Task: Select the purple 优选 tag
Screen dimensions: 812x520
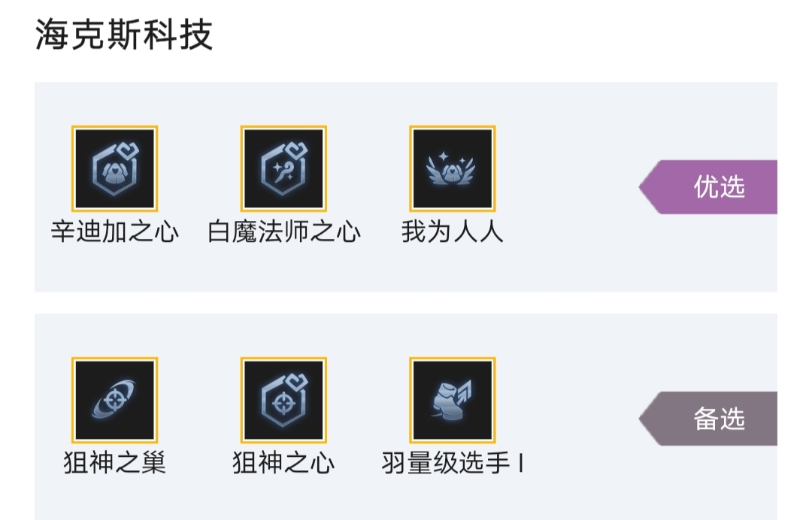Action: [x=708, y=187]
